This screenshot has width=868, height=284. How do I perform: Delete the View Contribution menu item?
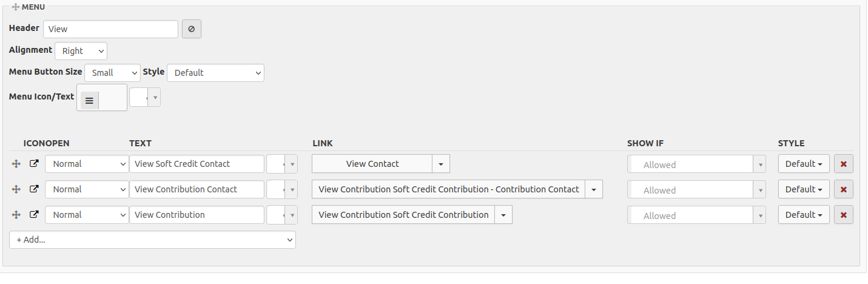coord(843,215)
